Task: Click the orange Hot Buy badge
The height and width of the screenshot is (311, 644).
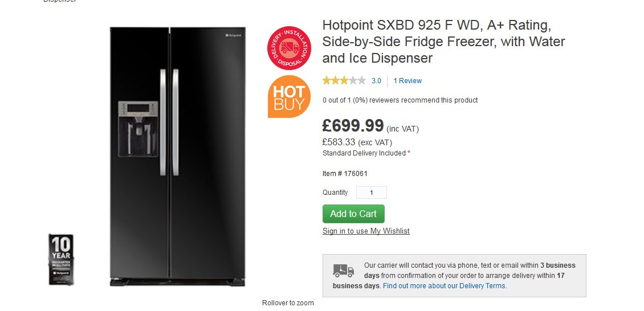Action: (289, 96)
